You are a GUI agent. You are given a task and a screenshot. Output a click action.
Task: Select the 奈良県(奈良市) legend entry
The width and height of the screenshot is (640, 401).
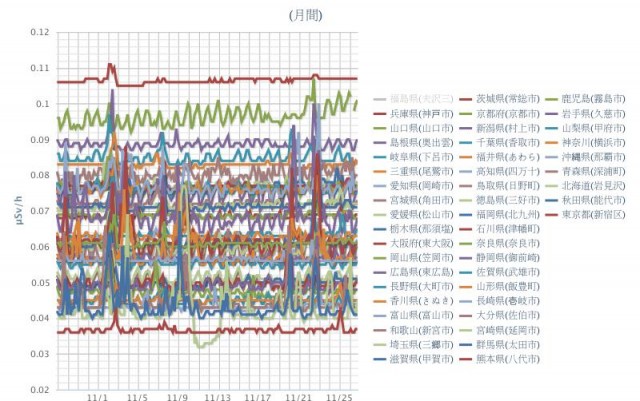pyautogui.click(x=500, y=243)
